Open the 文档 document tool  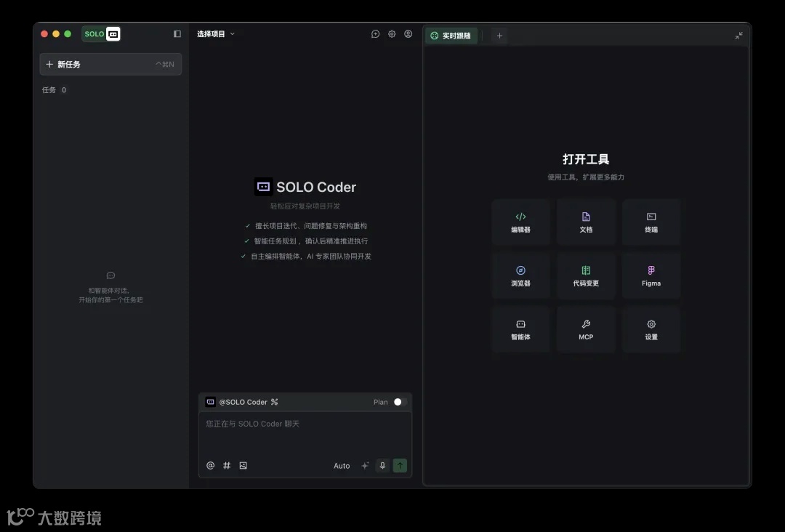586,222
